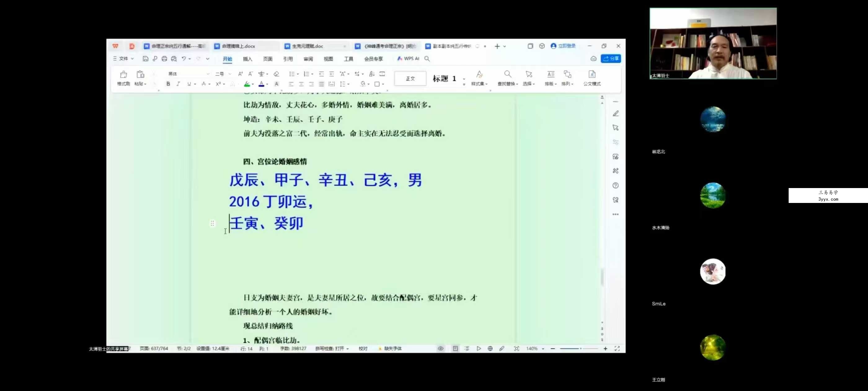Toggle Italic formatting
868x391 pixels.
tap(178, 84)
